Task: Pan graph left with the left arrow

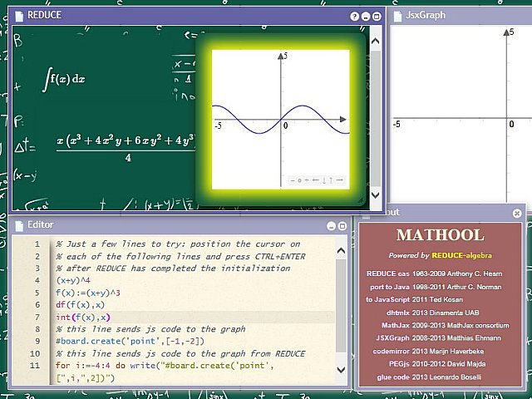Action: click(x=316, y=180)
